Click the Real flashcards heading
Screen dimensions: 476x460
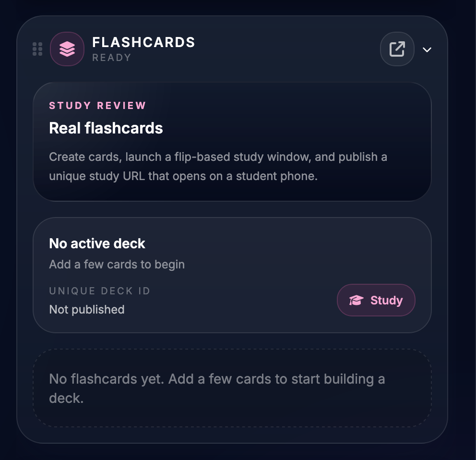(x=106, y=128)
